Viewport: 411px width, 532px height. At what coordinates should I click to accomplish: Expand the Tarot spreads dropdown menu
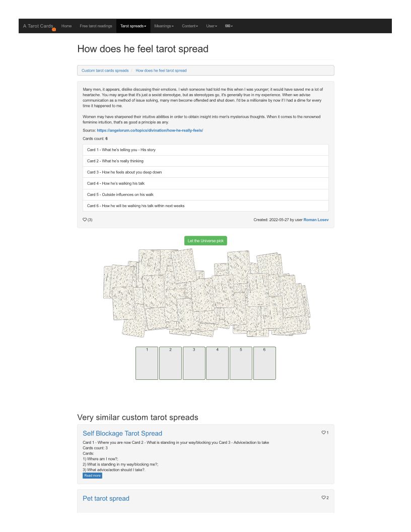click(x=133, y=26)
